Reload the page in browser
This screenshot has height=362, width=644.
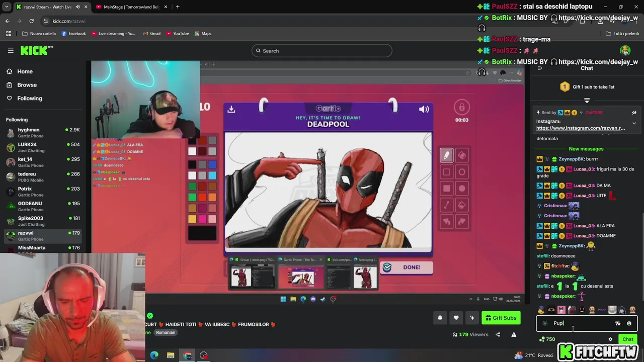pyautogui.click(x=31, y=21)
